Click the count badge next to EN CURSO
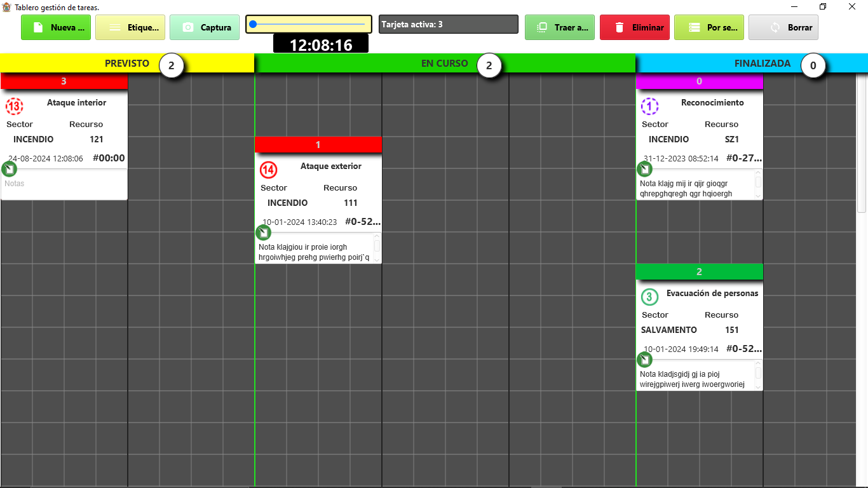868x488 pixels. [489, 65]
